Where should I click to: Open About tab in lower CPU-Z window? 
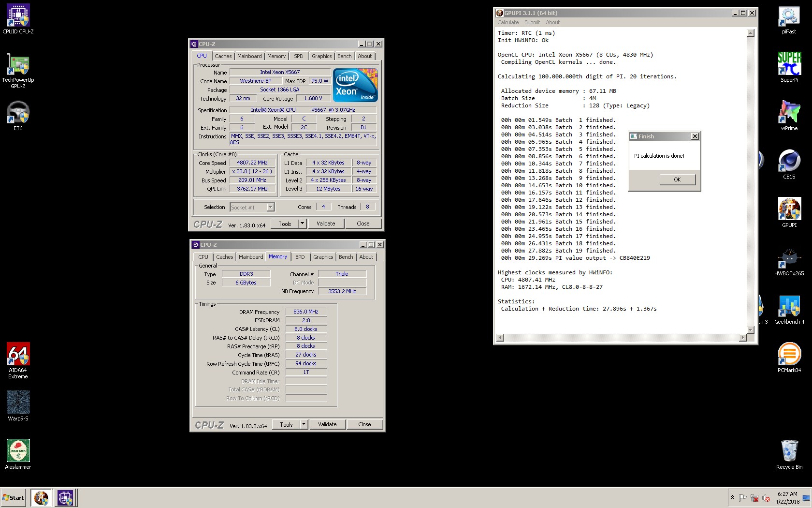point(366,257)
